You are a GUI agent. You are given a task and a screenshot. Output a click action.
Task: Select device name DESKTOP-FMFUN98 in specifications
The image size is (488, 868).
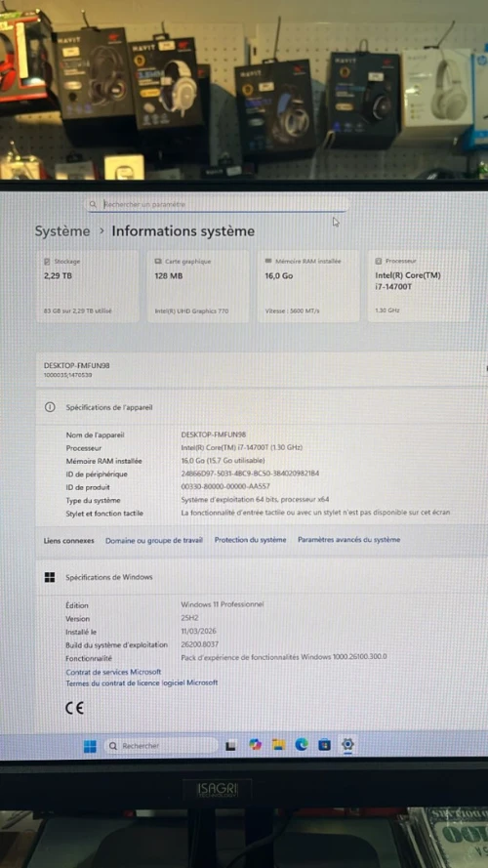[x=214, y=435]
